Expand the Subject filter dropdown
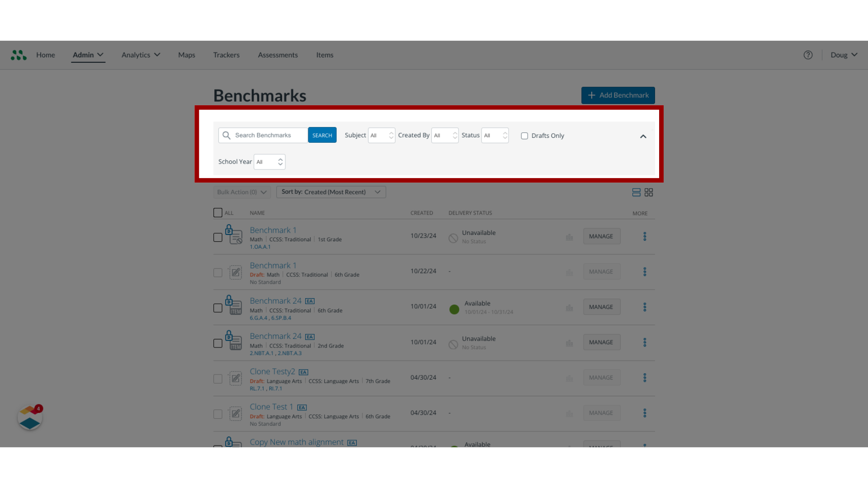Viewport: 868px width, 488px height. click(381, 135)
